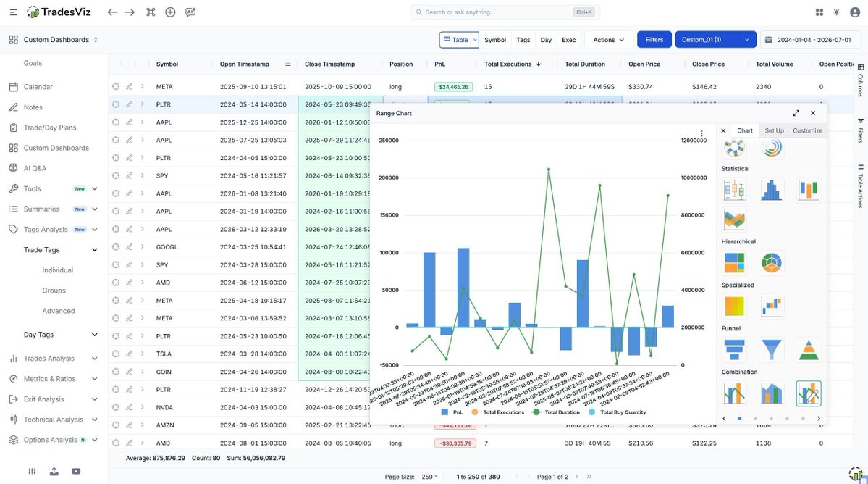
Task: Open the Page Size 250 dropdown
Action: (429, 477)
